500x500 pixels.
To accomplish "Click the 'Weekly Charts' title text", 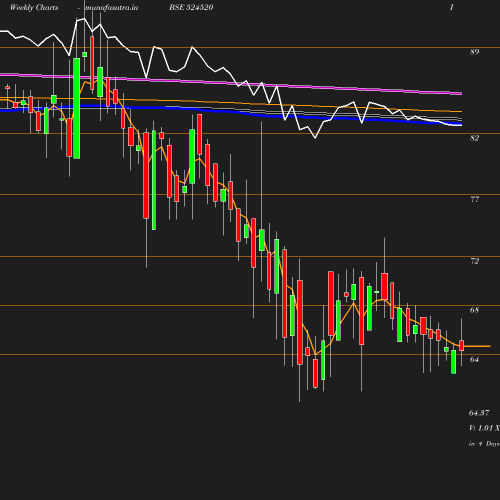I will pyautogui.click(x=34, y=7).
